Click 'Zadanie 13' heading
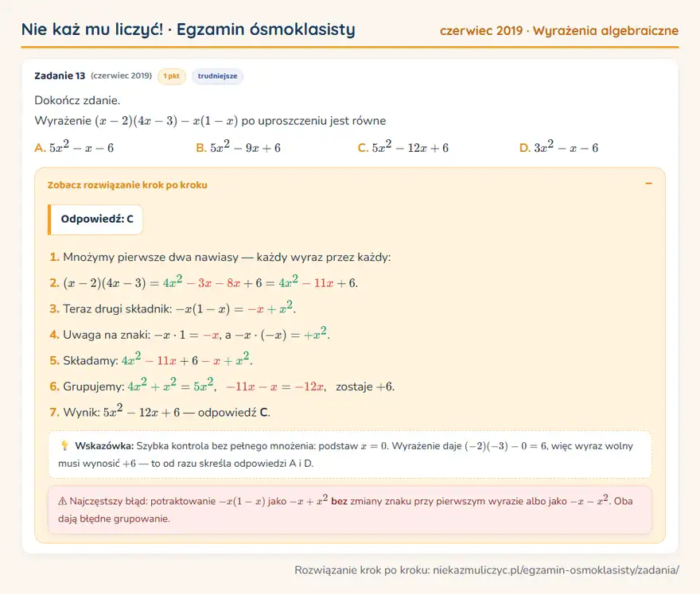This screenshot has height=594, width=700. (60, 76)
